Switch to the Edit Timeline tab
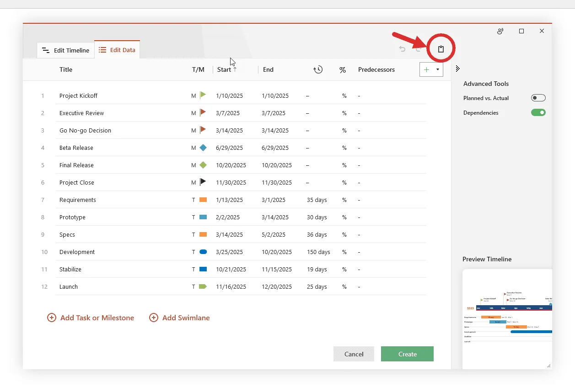575x392 pixels. pos(66,50)
